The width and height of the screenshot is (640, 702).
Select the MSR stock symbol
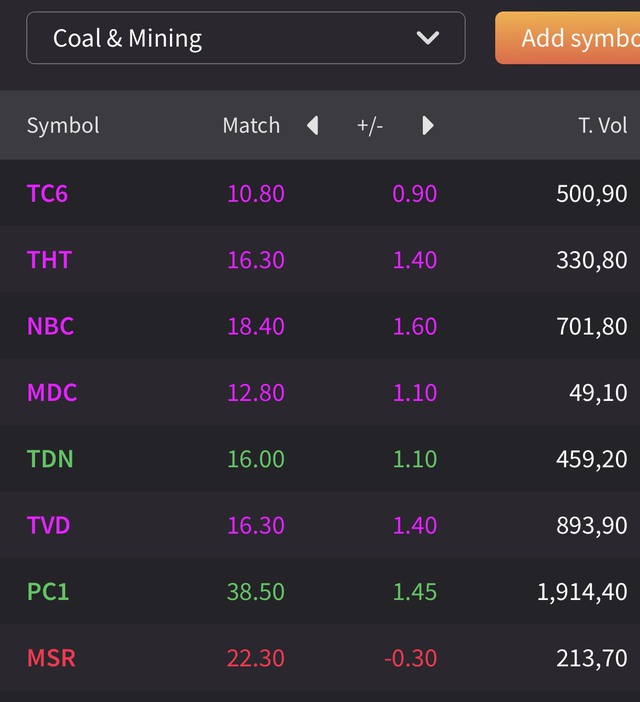(51, 658)
